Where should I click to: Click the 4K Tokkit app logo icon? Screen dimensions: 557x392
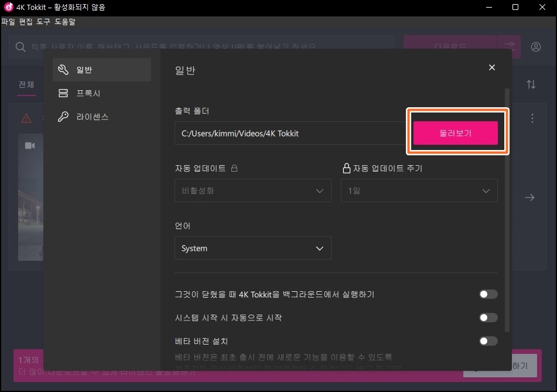[9, 7]
